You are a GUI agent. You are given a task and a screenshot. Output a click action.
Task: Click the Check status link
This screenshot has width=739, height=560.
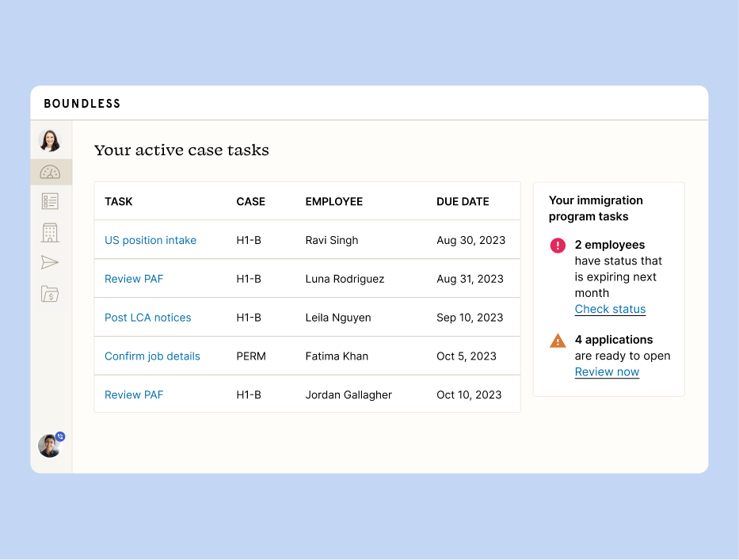[610, 309]
